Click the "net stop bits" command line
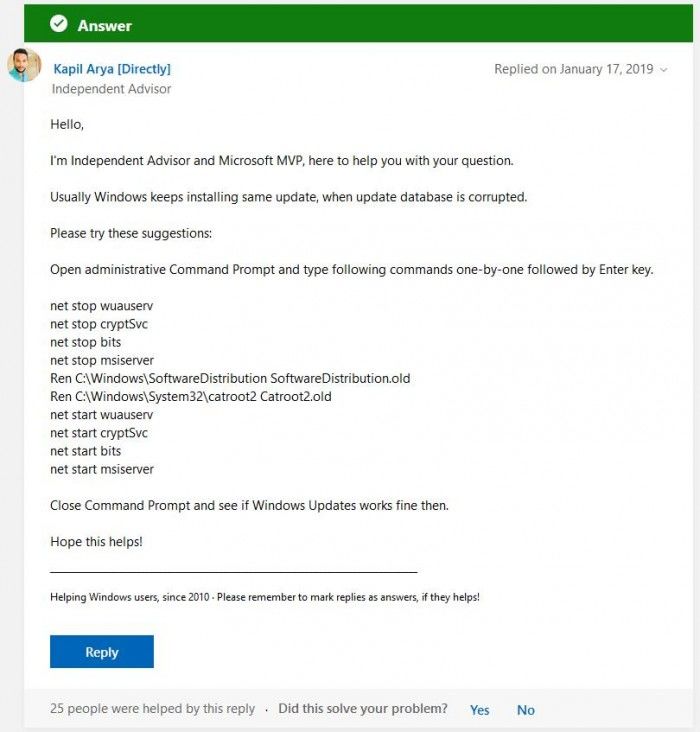 (86, 342)
